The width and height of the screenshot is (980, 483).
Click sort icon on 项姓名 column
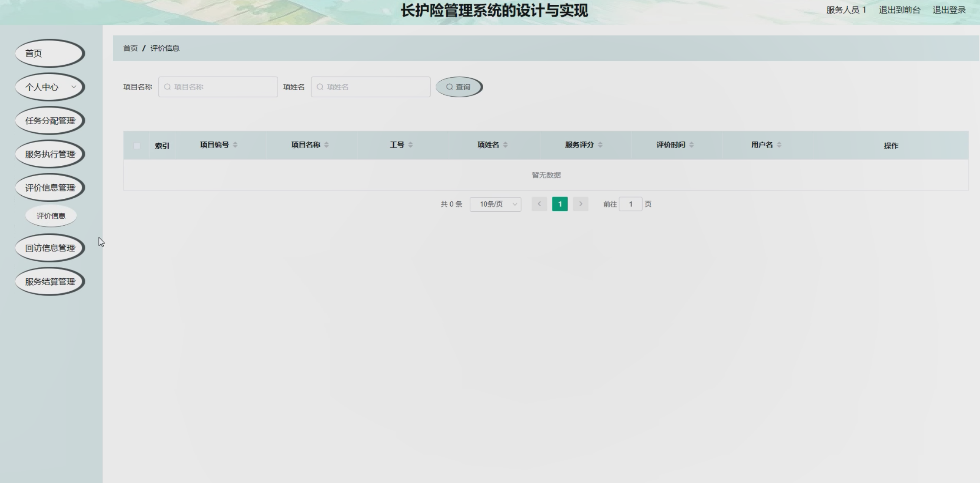coord(505,145)
